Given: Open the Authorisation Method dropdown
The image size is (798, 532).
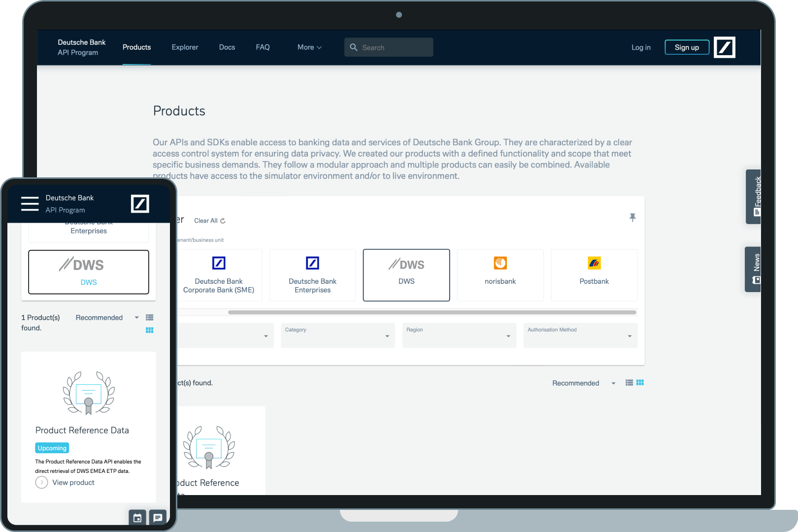Looking at the screenshot, I should (580, 335).
